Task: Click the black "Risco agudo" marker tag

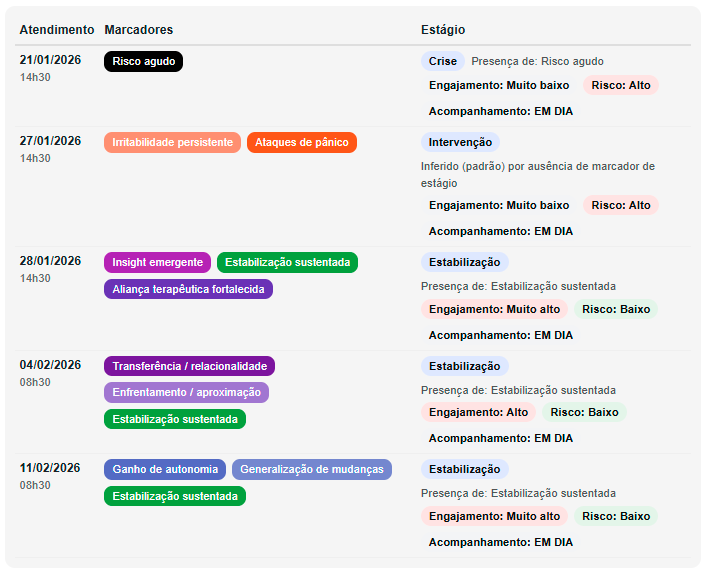Action: (x=143, y=62)
